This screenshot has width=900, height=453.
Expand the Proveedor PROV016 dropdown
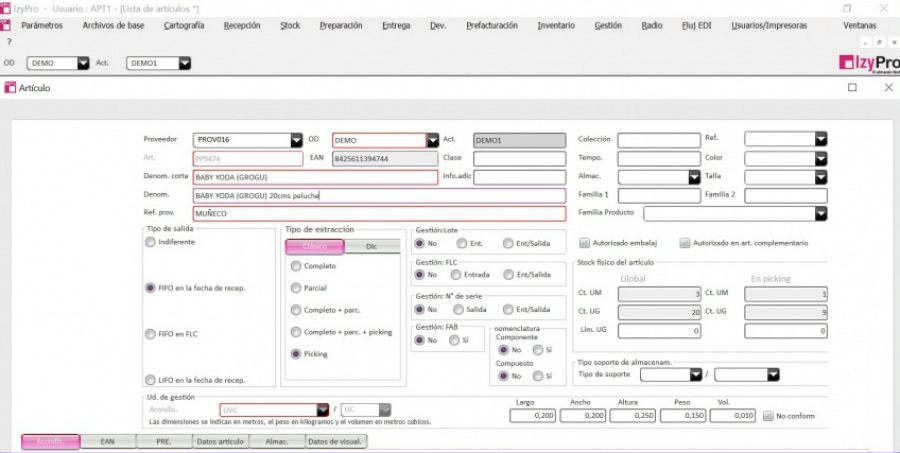click(x=296, y=140)
